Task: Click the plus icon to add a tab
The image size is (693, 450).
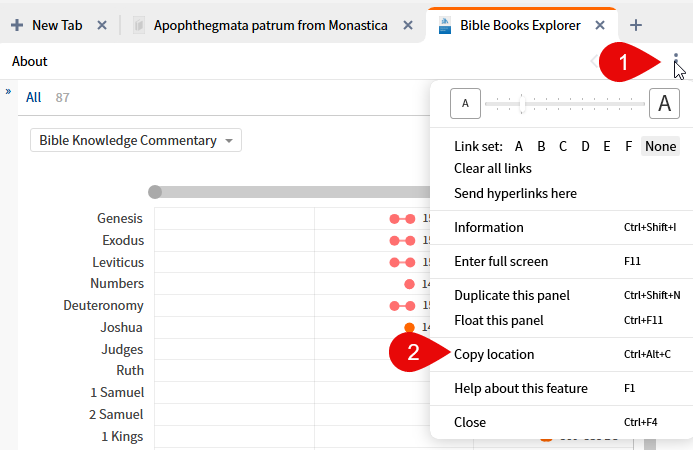Action: click(636, 25)
